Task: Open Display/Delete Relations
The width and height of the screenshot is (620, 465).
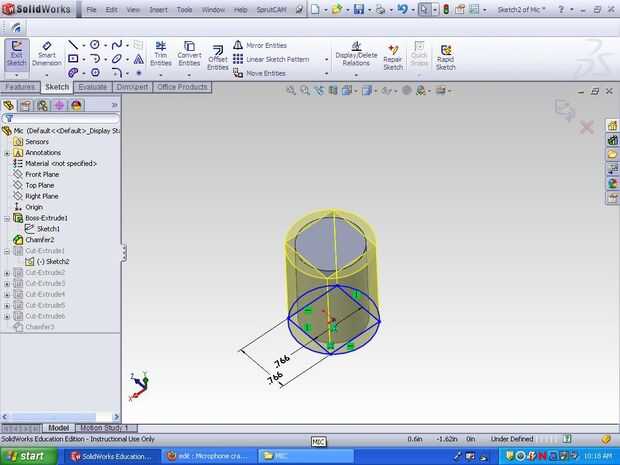Action: tap(356, 54)
